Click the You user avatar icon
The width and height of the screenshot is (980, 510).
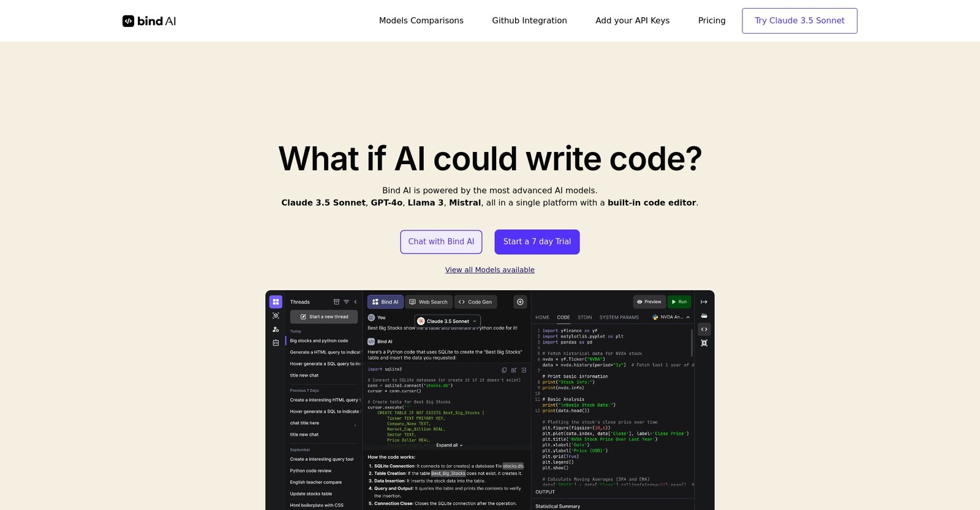click(371, 318)
